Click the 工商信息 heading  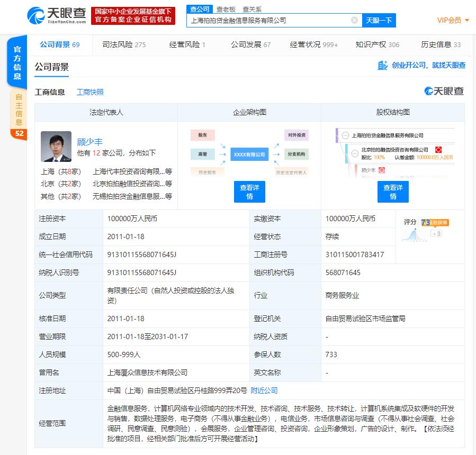tap(50, 92)
